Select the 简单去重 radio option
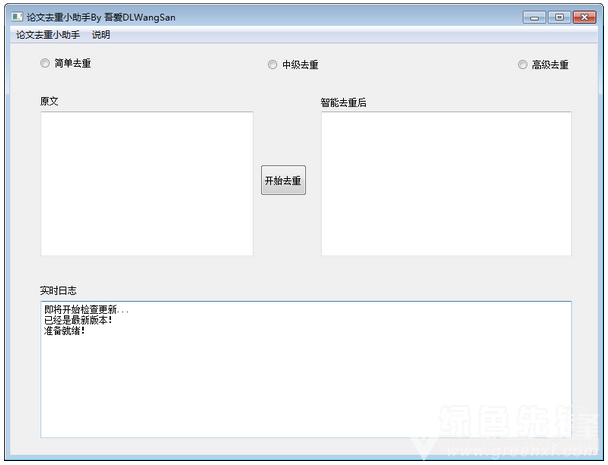608x465 pixels. (44, 64)
